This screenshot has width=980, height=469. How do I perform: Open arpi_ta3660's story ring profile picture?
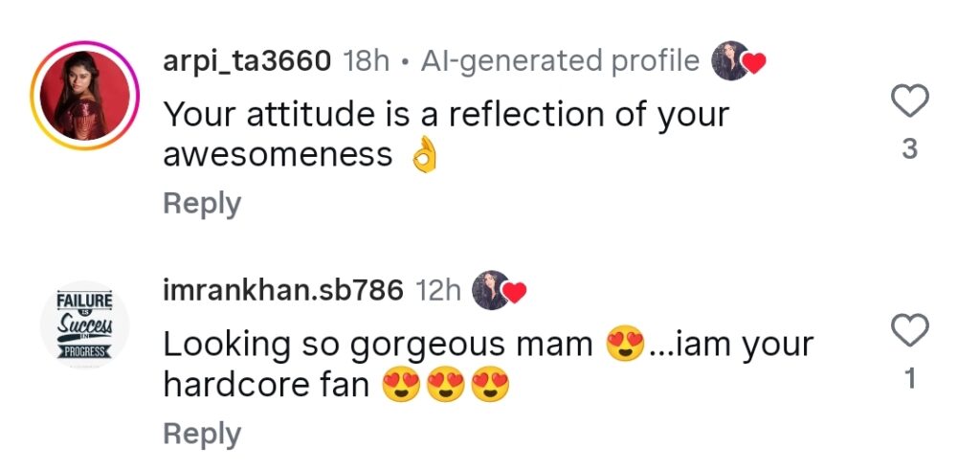pos(85,95)
